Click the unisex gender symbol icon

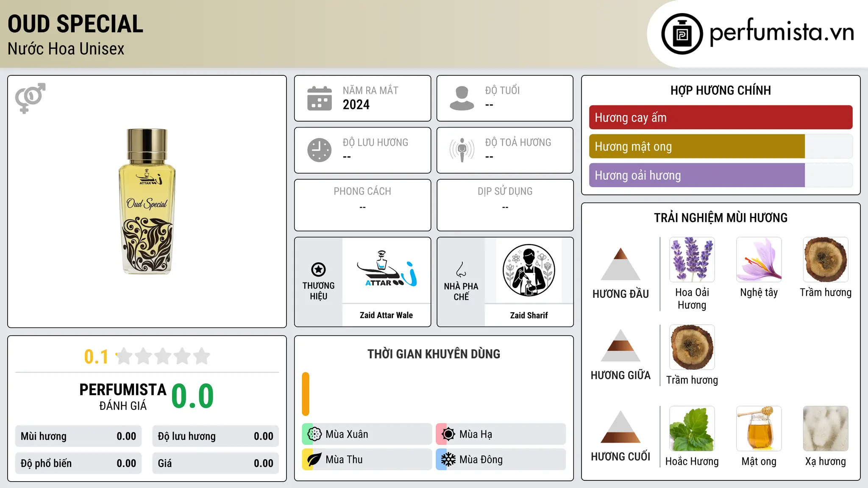[x=30, y=98]
